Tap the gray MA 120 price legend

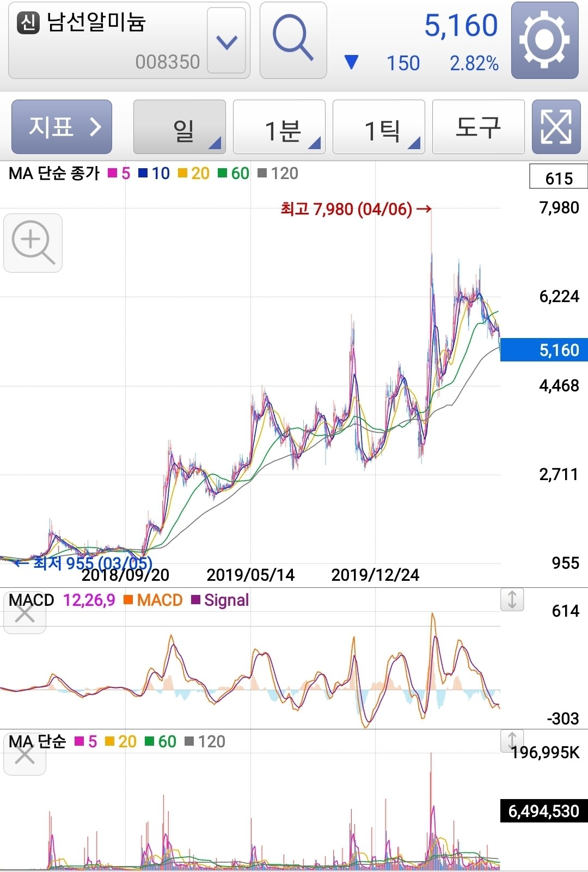pos(278,173)
